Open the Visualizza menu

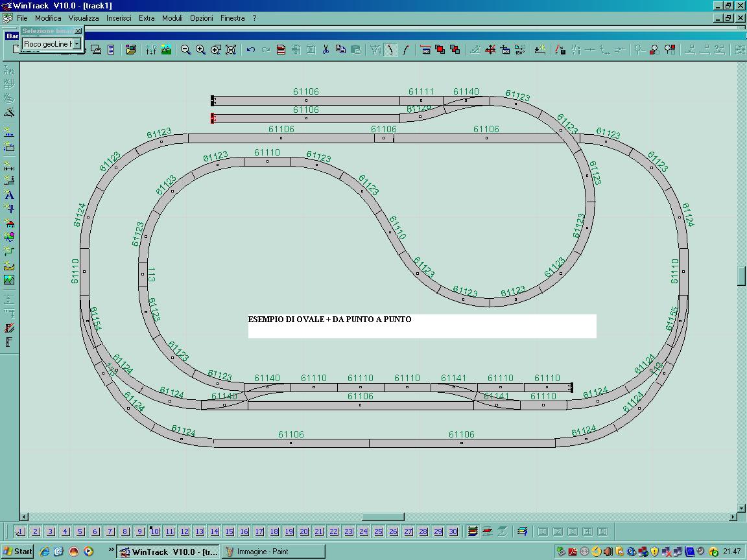pos(84,18)
